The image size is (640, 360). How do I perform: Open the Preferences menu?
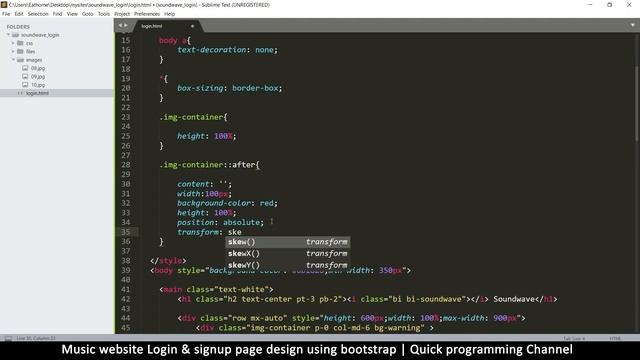point(147,14)
